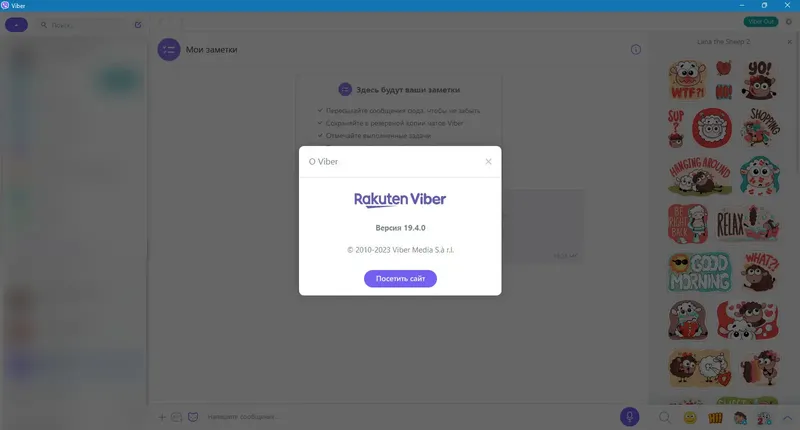
Task: Open chat info icon in header
Action: (x=636, y=49)
